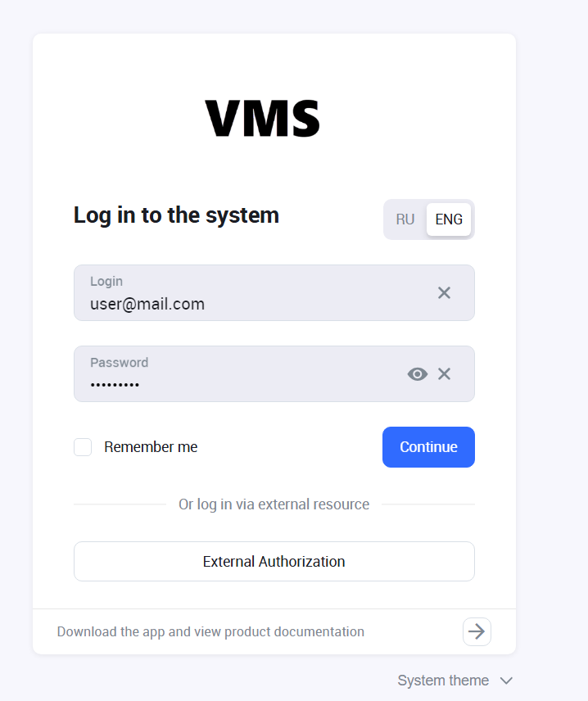Enable the Remember me checkbox
The image size is (588, 701).
[82, 446]
